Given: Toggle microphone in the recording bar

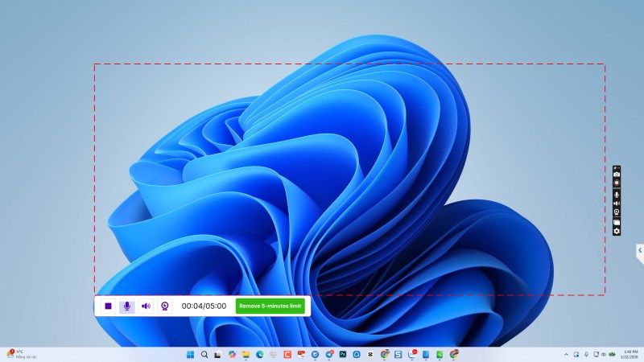Looking at the screenshot, I should 126,306.
